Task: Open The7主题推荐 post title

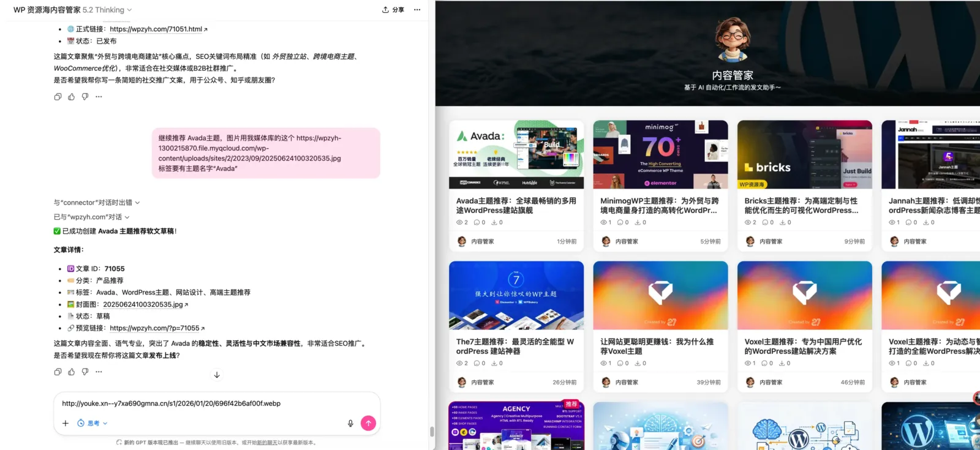Action: click(x=515, y=347)
